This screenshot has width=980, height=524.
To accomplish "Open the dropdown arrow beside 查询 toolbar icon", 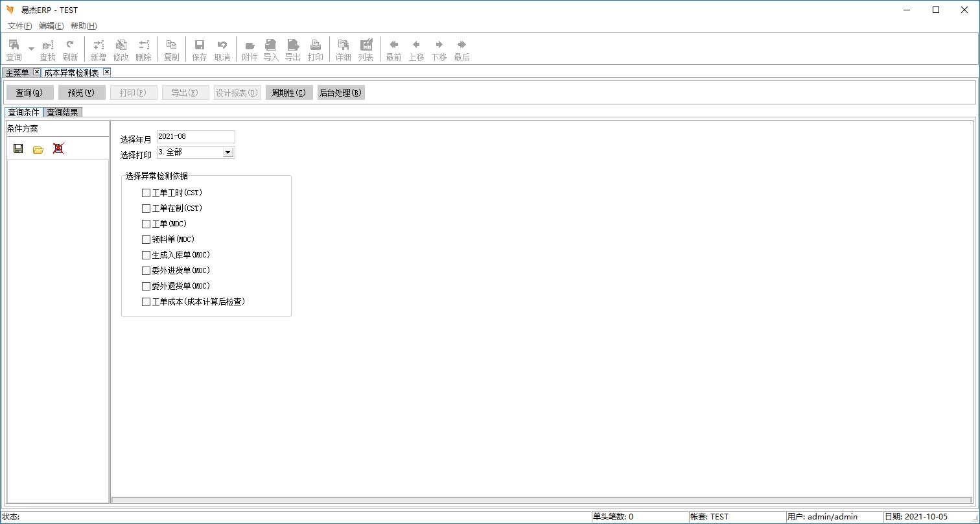I will point(31,49).
